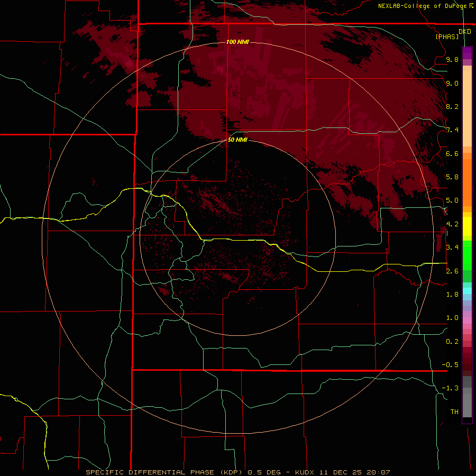Click the TH threshold label
Viewport: 476px width, 476px height.
454,412
